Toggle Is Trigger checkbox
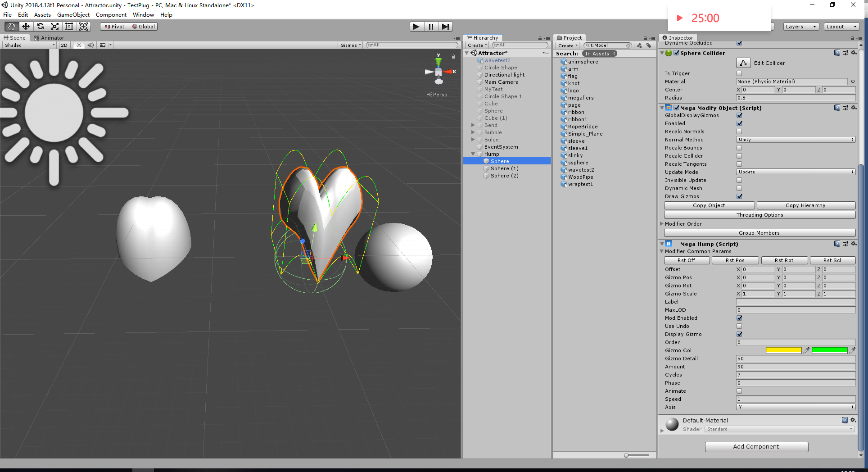Screen dimensions: 868x472 (739, 73)
